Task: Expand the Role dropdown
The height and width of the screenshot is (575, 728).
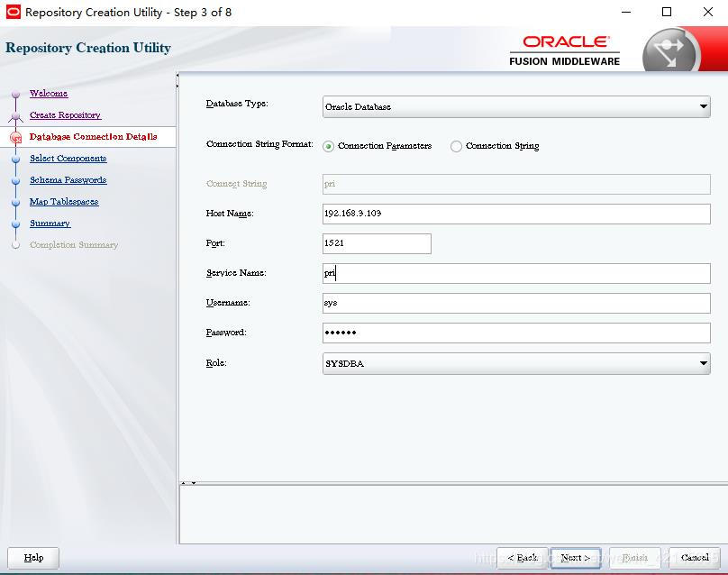Action: [516, 363]
